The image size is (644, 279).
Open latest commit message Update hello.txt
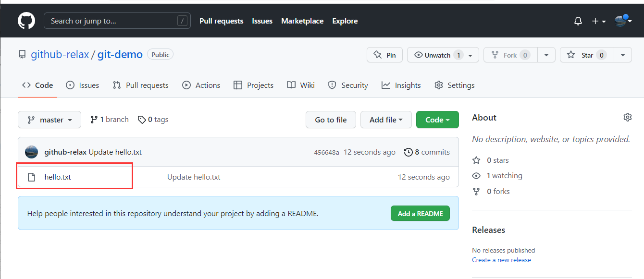tap(115, 152)
